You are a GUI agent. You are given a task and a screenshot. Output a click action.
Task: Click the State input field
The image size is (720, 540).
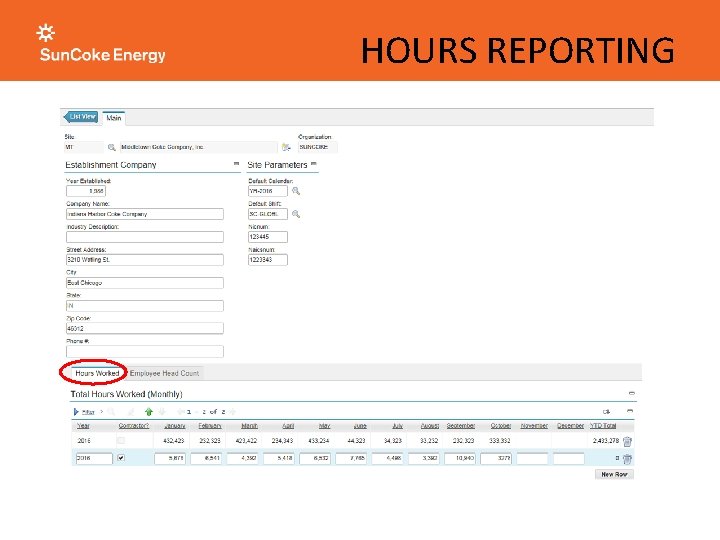click(145, 306)
